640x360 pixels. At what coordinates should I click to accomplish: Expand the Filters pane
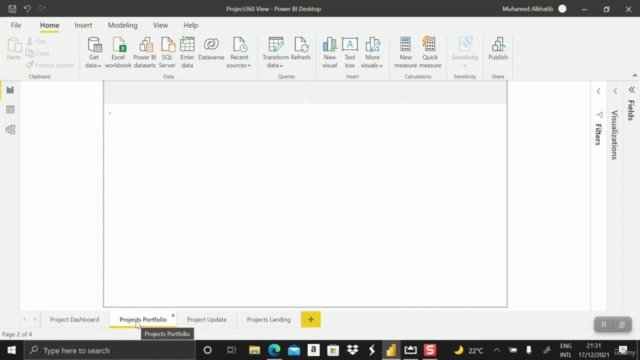(598, 91)
